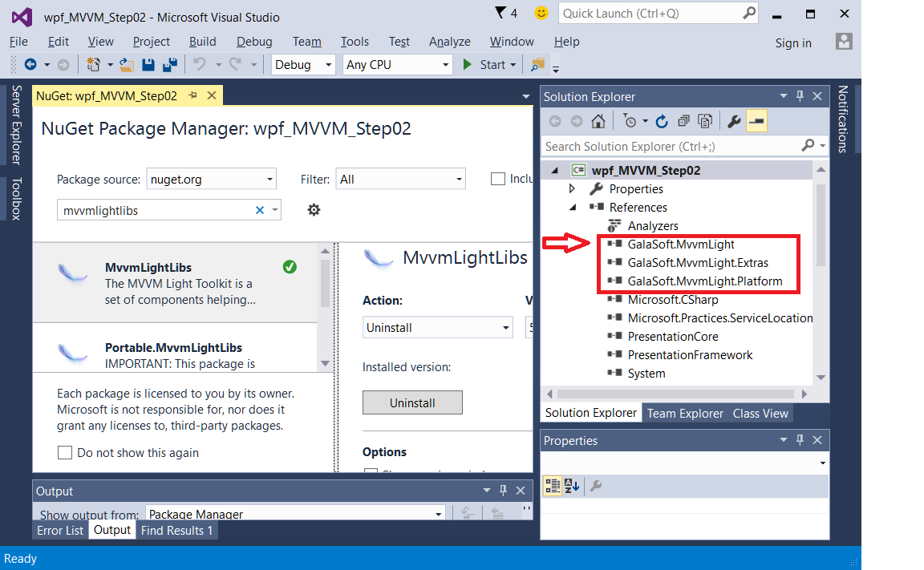The width and height of the screenshot is (924, 570).
Task: Select the Portable.MvvmLightLibs package
Action: [174, 348]
